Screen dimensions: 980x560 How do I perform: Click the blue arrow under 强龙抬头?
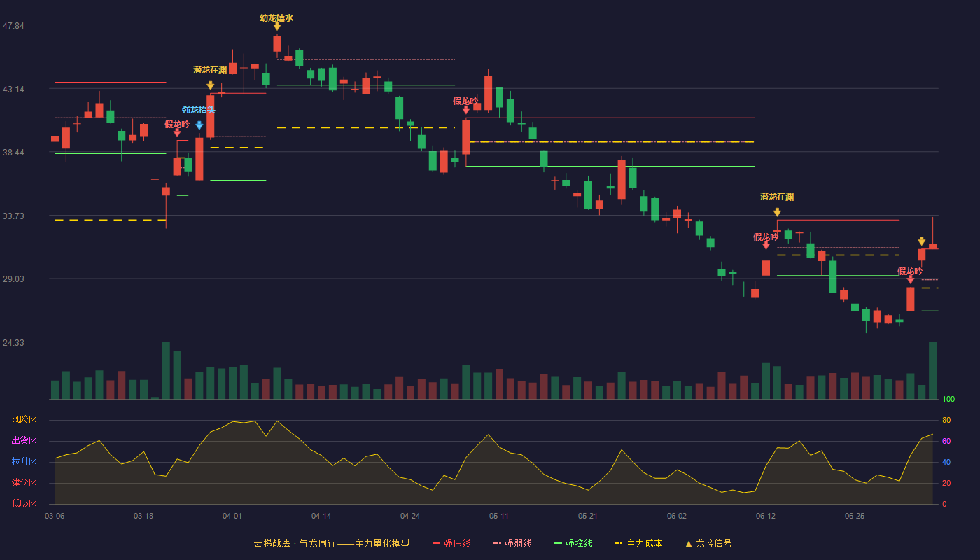pyautogui.click(x=199, y=125)
